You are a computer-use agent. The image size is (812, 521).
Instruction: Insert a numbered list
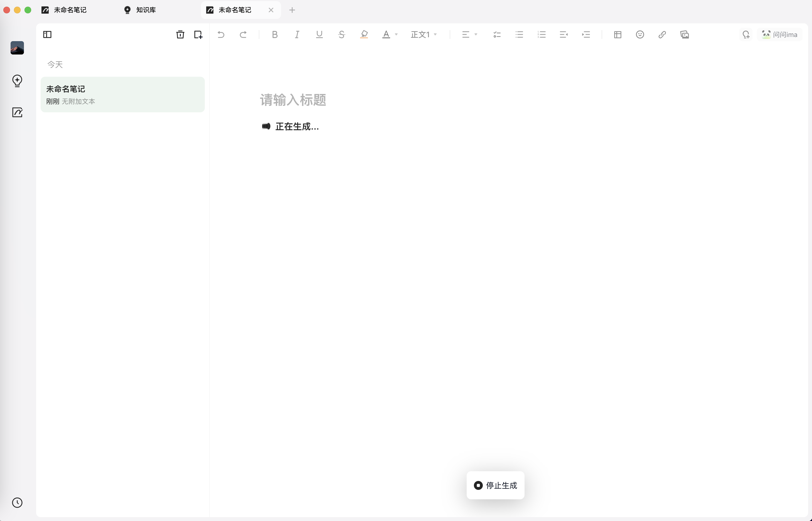tap(542, 34)
